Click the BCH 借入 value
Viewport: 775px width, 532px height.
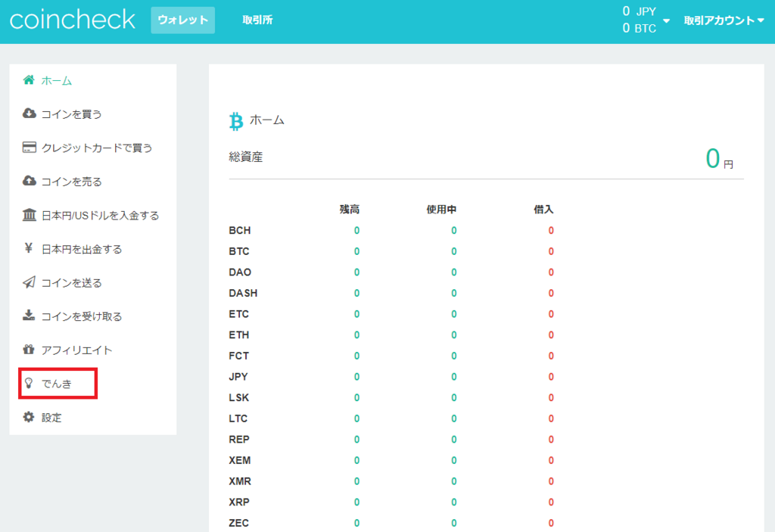click(x=551, y=230)
